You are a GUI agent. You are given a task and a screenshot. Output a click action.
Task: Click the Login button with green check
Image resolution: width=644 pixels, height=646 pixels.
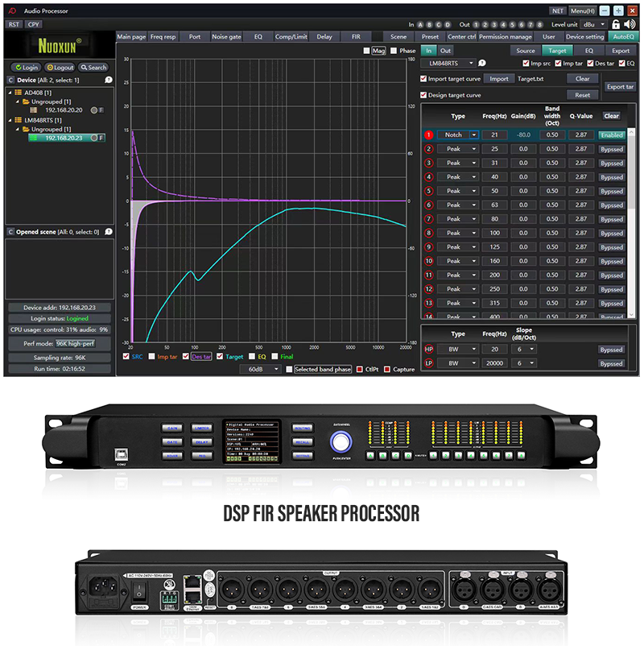click(27, 67)
